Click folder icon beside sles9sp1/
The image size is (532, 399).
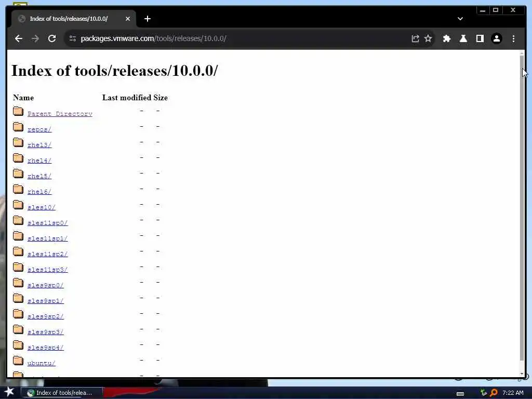18,299
